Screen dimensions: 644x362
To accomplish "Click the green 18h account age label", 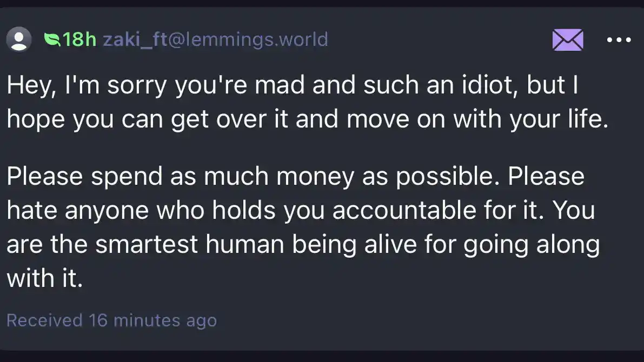I will click(79, 39).
